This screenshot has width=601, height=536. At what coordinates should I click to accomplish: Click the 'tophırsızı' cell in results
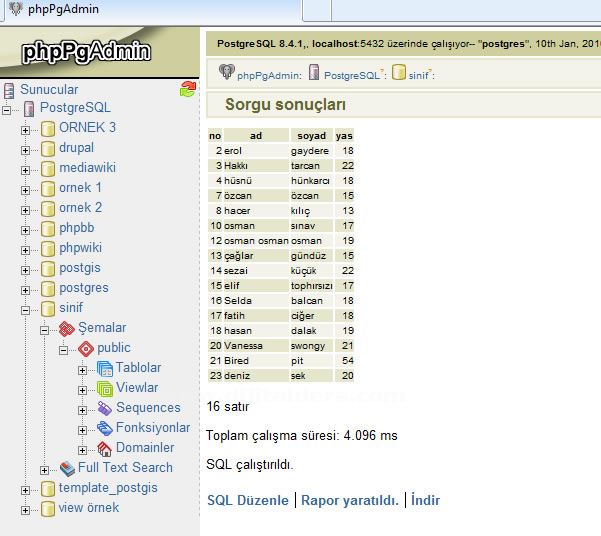click(312, 286)
